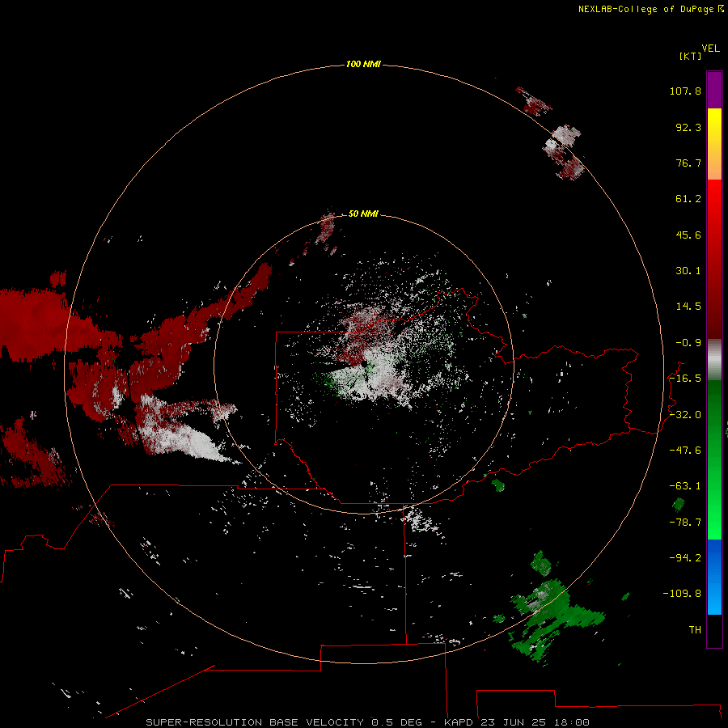Pick the gray near-zero segment of the color bar
Viewport: 728px width, 728px height.
pyautogui.click(x=714, y=360)
